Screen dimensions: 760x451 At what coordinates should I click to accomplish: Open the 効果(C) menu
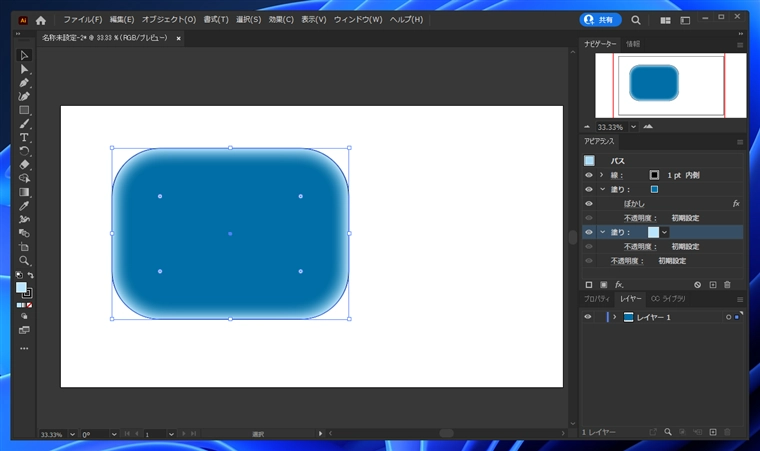point(281,19)
